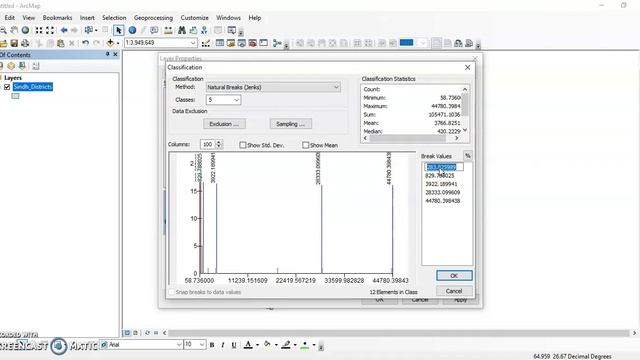
Task: Select the Pan hand tool
Action: click(x=14, y=30)
